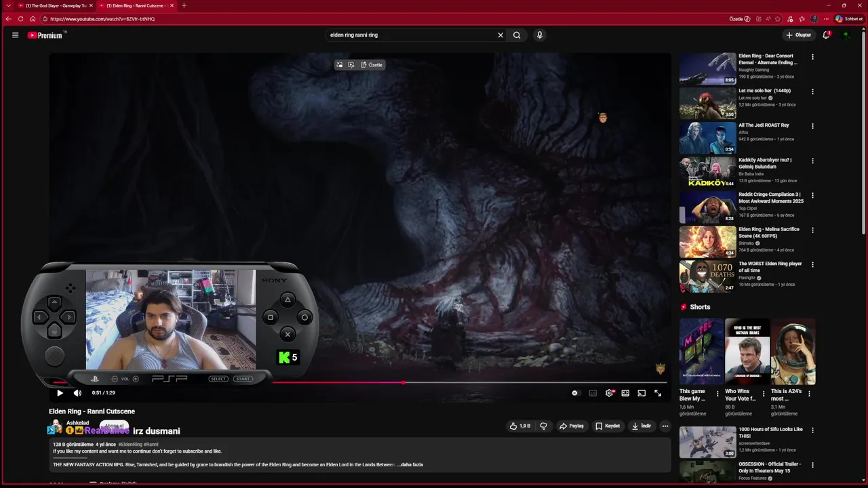The image size is (868, 488).
Task: Open Copilot Sohbet et chat button
Action: (x=849, y=19)
